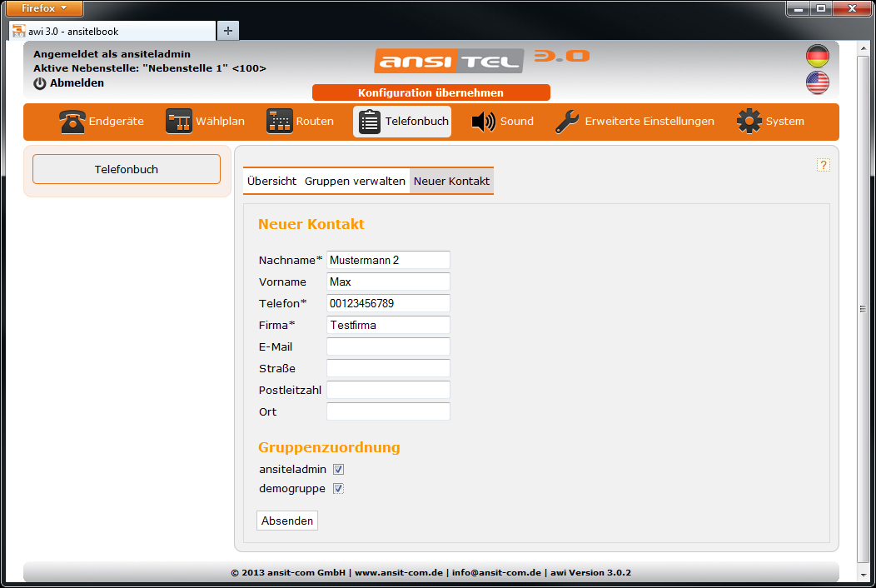The width and height of the screenshot is (876, 588).
Task: Uncheck the ansiteladmin group checkbox
Action: [x=338, y=470]
